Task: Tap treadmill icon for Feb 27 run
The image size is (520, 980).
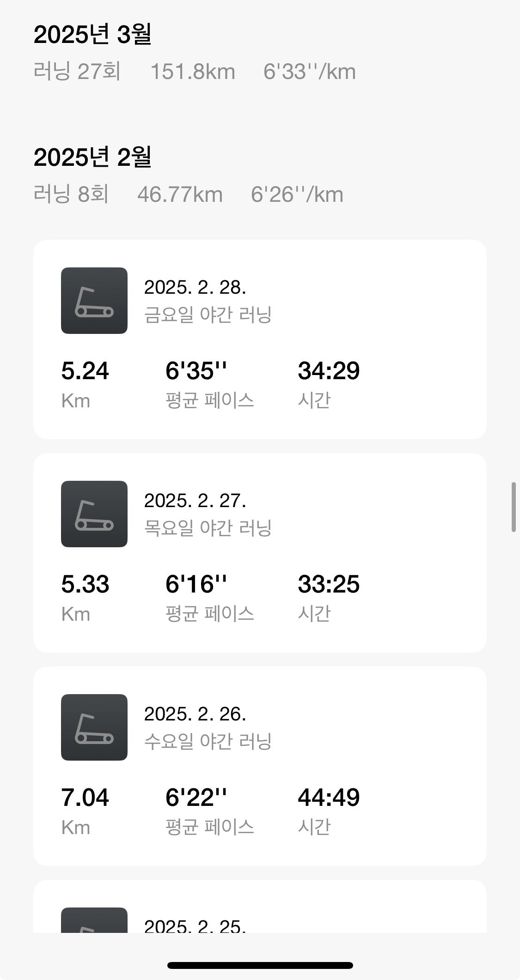Action: tap(94, 514)
